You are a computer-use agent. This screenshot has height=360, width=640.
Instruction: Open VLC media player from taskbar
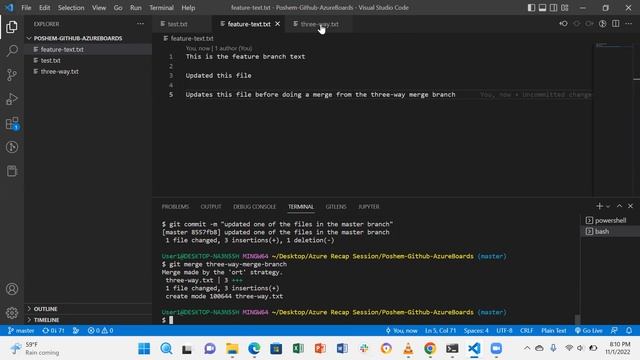point(408,349)
